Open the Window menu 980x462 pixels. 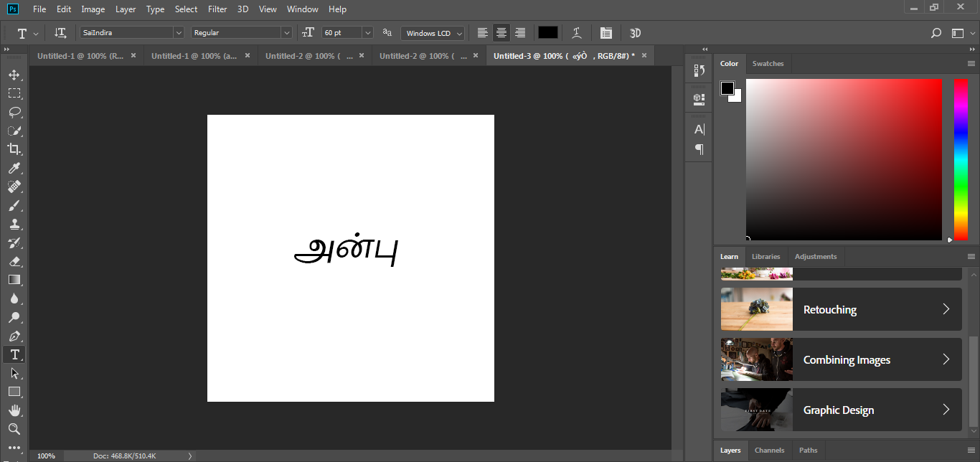[x=302, y=9]
